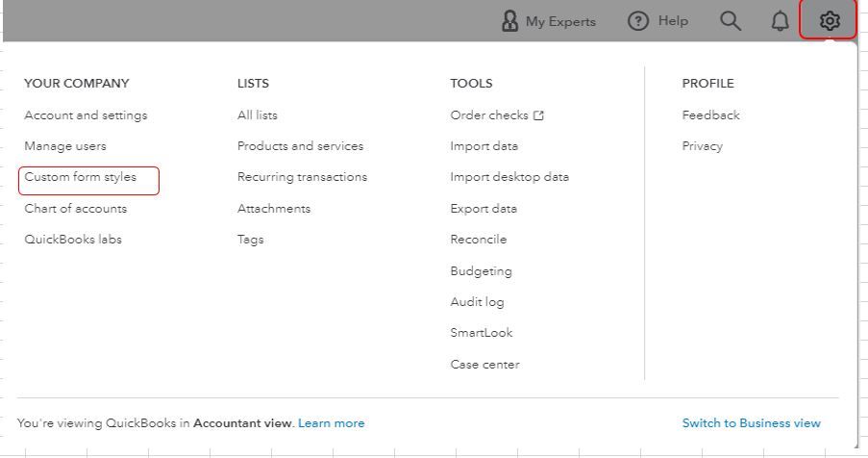Click the external link icon beside Order checks

(538, 115)
